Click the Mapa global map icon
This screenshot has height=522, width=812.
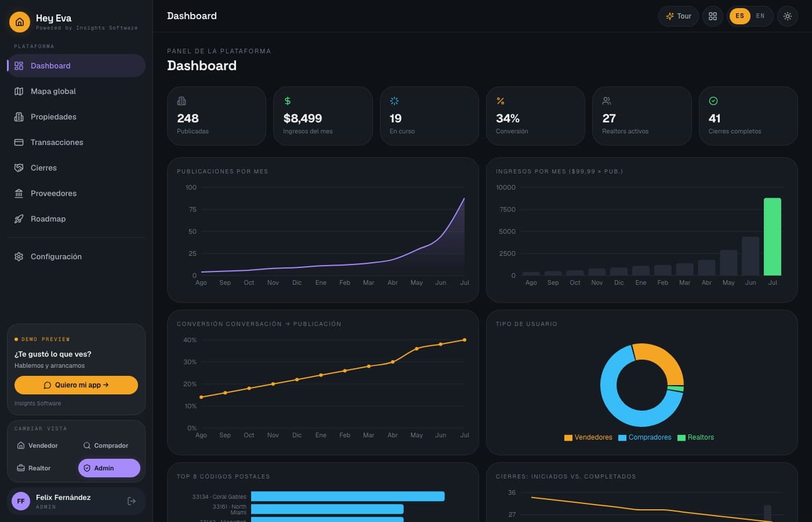click(x=19, y=91)
